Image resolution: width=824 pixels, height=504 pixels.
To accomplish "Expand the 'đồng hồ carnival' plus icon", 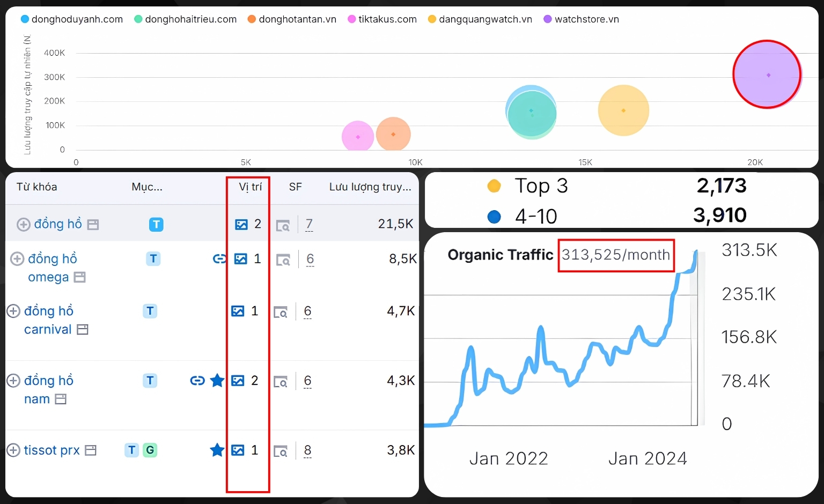I will (x=13, y=312).
